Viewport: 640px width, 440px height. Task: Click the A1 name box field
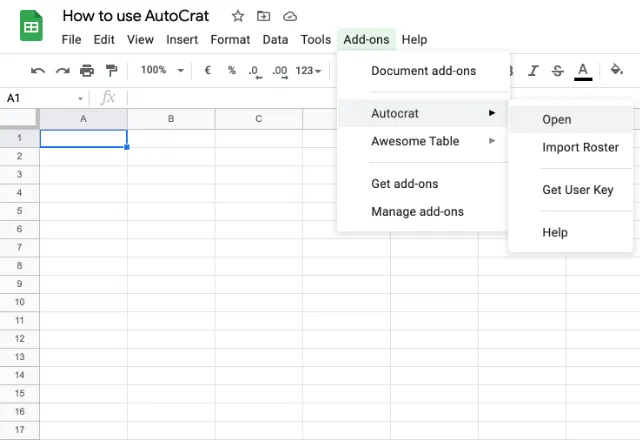click(x=40, y=98)
